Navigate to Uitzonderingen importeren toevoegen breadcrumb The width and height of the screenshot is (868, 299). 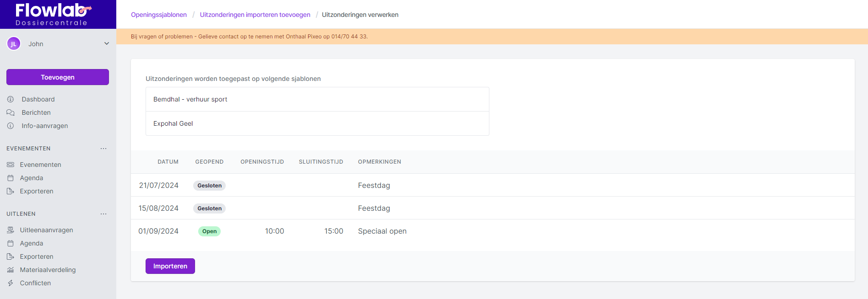[255, 15]
